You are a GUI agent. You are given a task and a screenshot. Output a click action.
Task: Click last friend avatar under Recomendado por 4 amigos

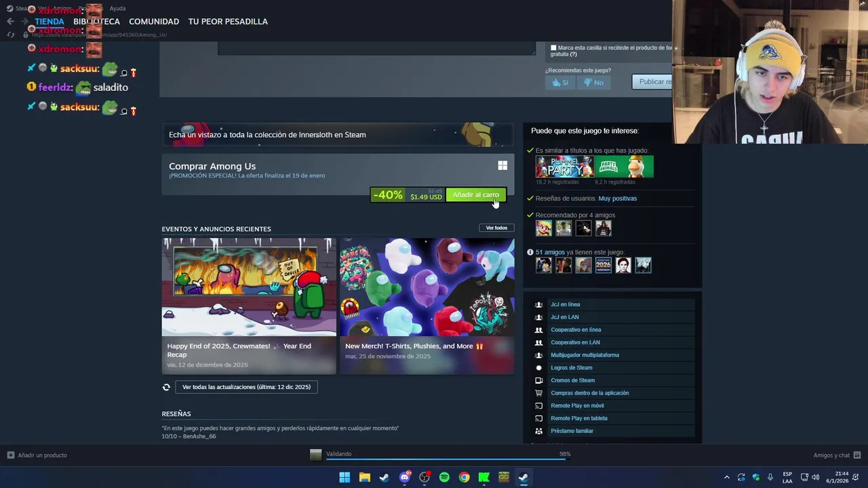[x=604, y=228]
